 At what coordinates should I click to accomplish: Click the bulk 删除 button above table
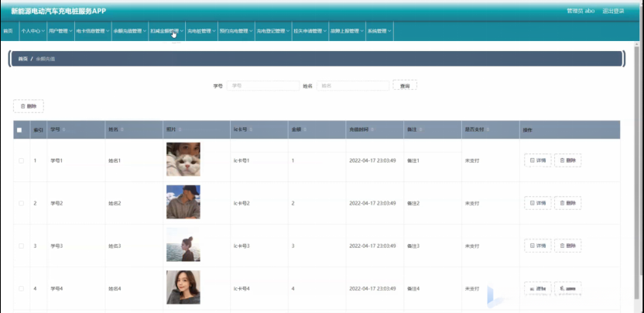[x=29, y=106]
